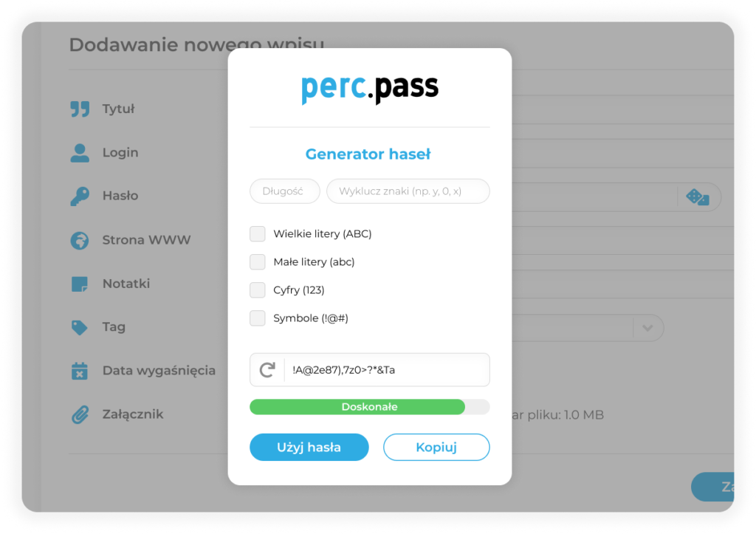Select the paperclip icon beside Załącznik

79,414
